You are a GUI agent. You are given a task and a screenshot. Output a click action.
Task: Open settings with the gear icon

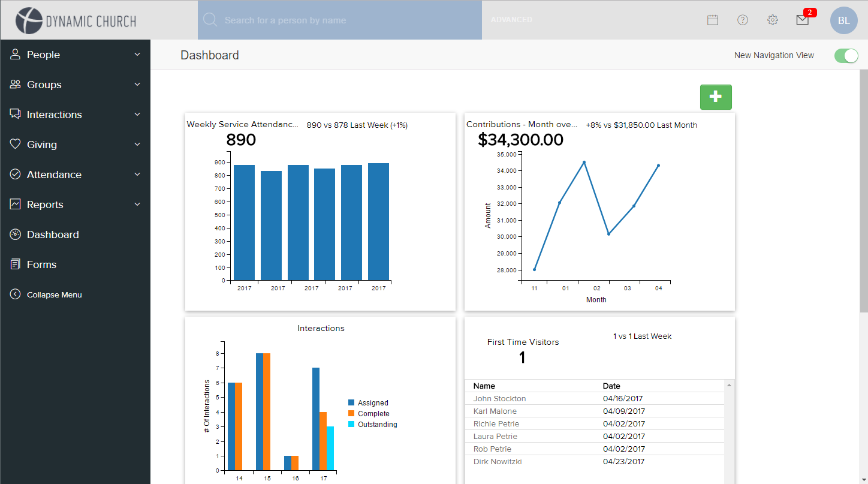click(x=773, y=20)
